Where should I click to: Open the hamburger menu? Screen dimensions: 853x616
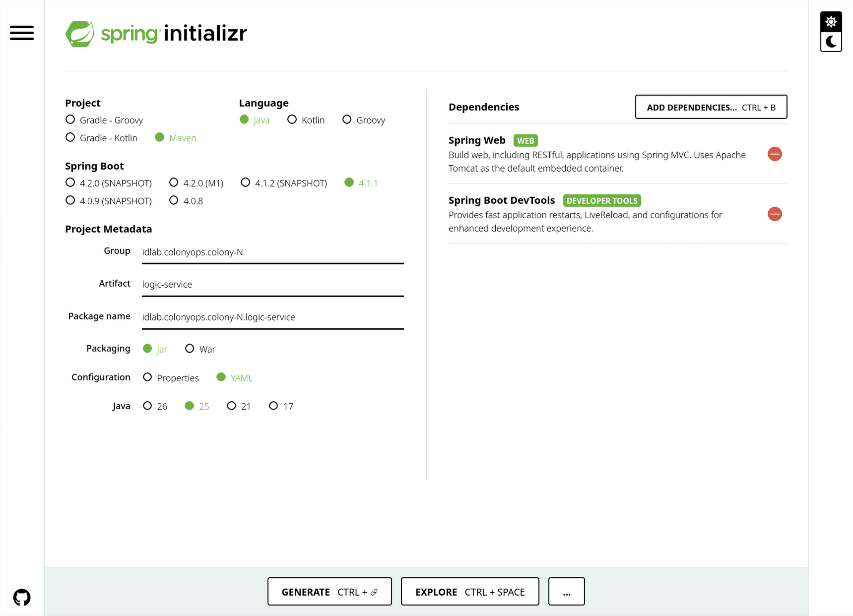22,33
